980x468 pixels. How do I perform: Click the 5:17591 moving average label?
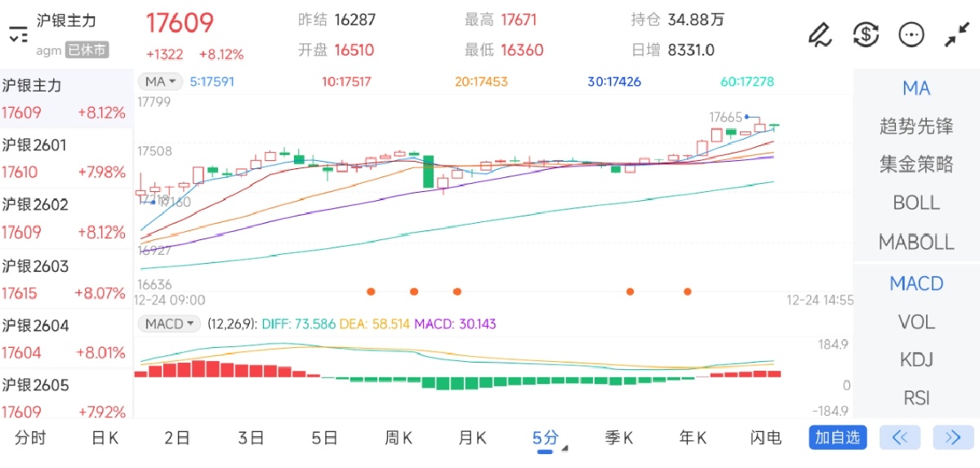tap(212, 82)
